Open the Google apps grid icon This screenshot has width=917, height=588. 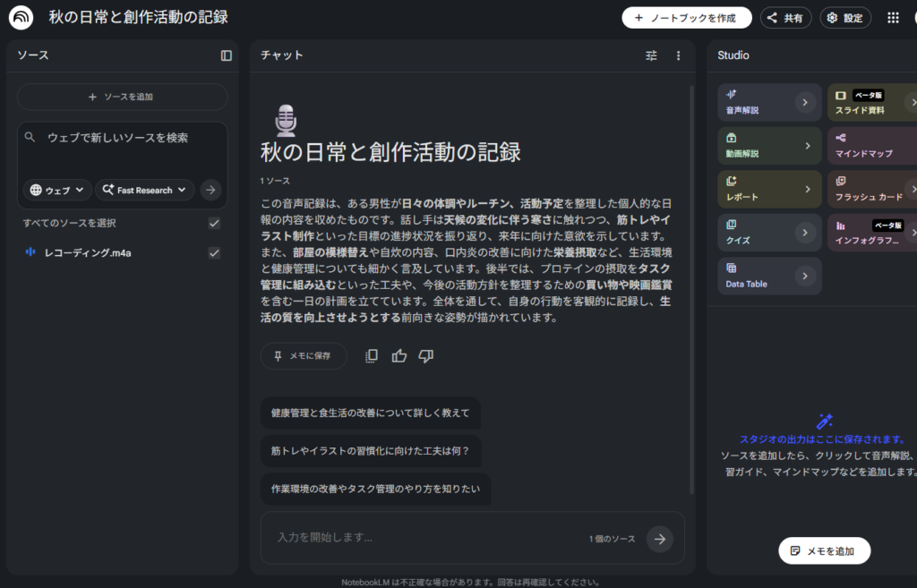point(893,18)
